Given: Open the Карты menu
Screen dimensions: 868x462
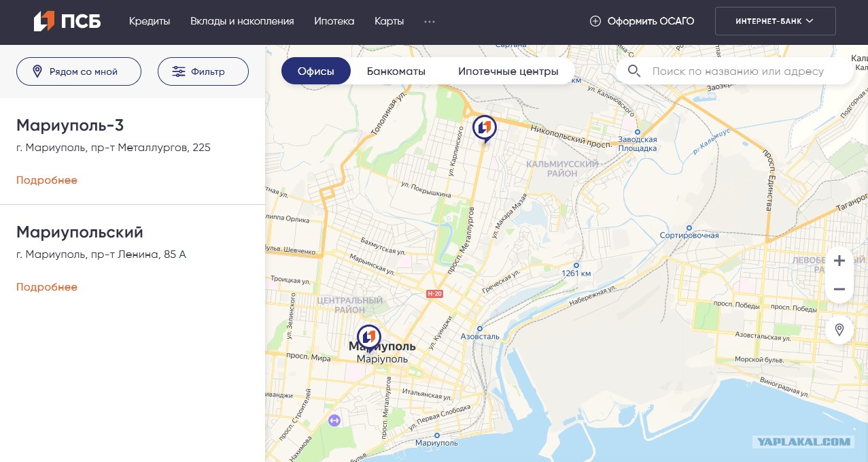Looking at the screenshot, I should [x=389, y=21].
